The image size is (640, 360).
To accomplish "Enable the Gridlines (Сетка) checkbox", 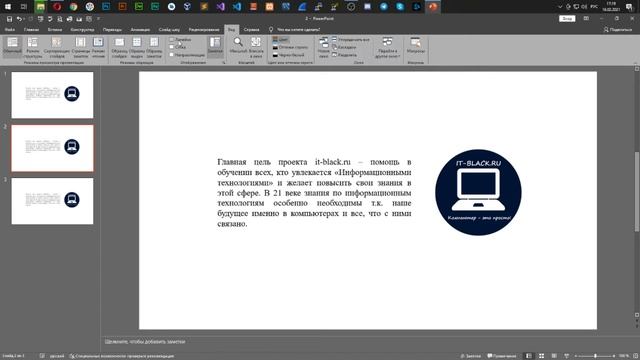I will pos(172,47).
